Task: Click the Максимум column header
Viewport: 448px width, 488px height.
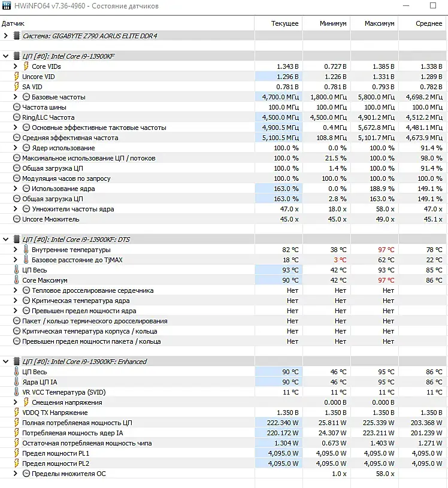Action: tap(374, 23)
